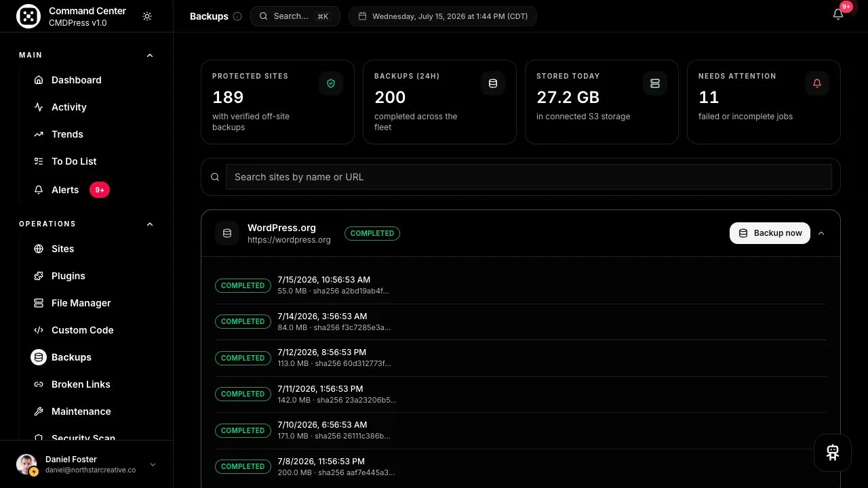
Task: Click the Sites globe icon
Action: 39,249
